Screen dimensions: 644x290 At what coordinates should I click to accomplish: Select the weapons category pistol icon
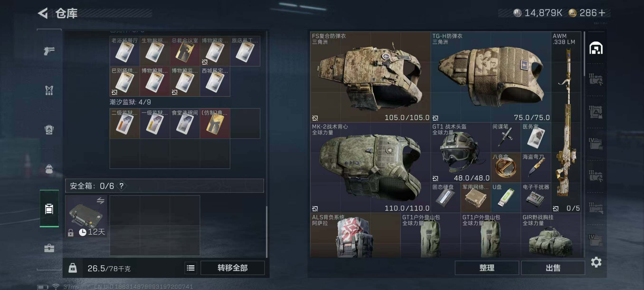49,51
